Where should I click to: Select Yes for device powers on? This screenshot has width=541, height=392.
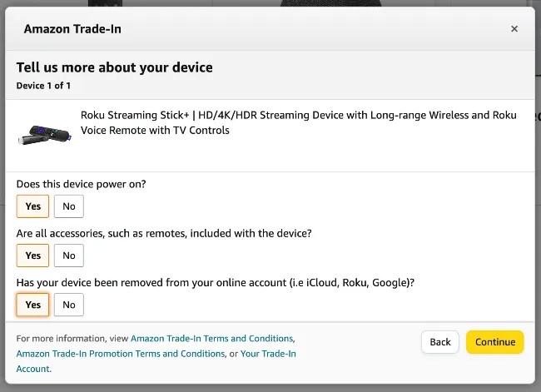coord(33,206)
